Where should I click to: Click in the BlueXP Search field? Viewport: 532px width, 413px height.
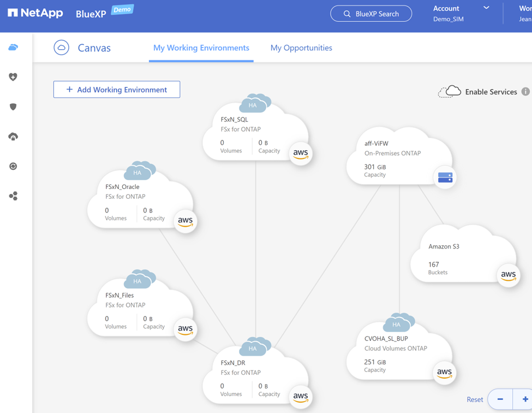click(x=371, y=14)
